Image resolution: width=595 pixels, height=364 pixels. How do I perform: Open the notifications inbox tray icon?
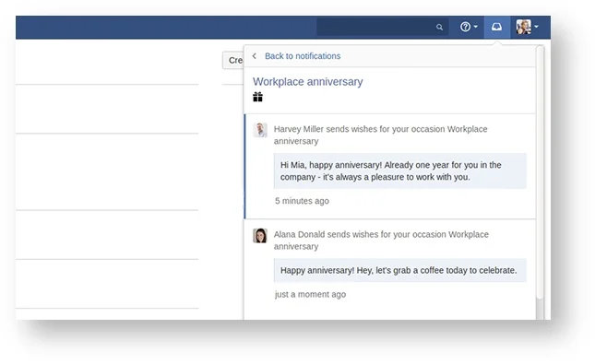(496, 27)
